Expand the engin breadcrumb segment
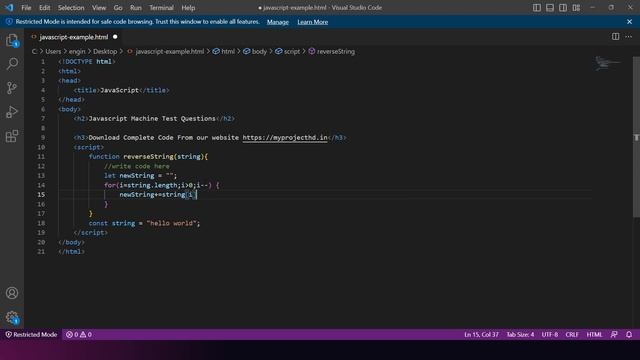The width and height of the screenshot is (640, 360). point(77,51)
